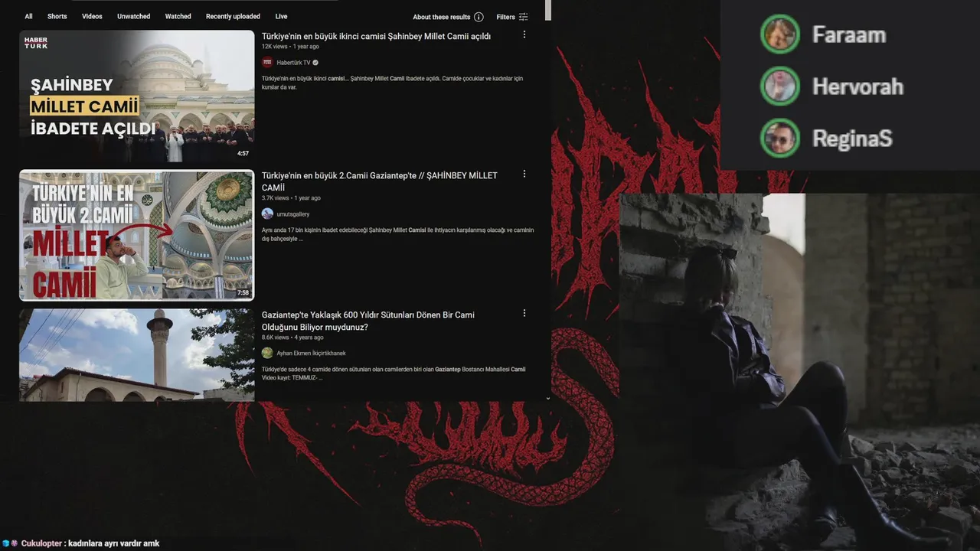Select the Watched filter chip
The image size is (980, 551).
point(178,16)
